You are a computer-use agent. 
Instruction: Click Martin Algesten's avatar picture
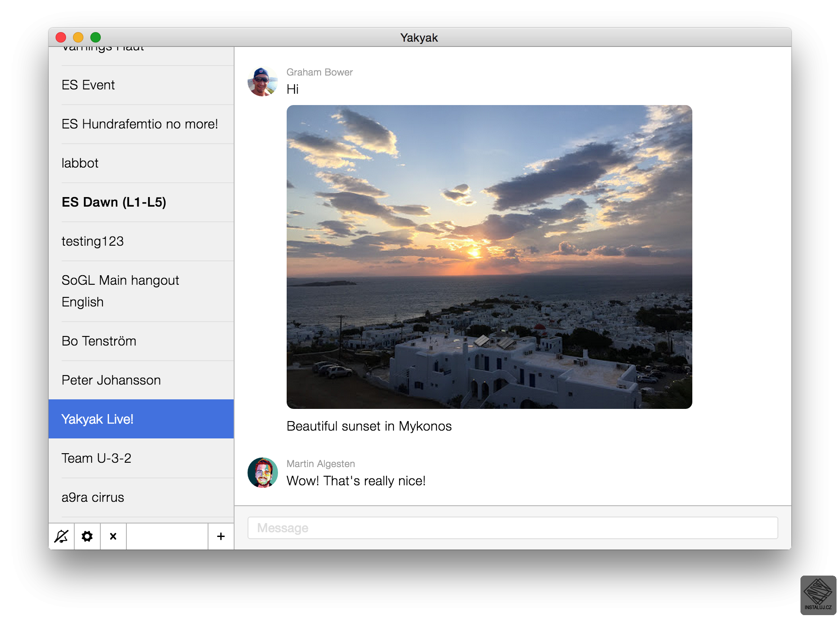tap(262, 473)
